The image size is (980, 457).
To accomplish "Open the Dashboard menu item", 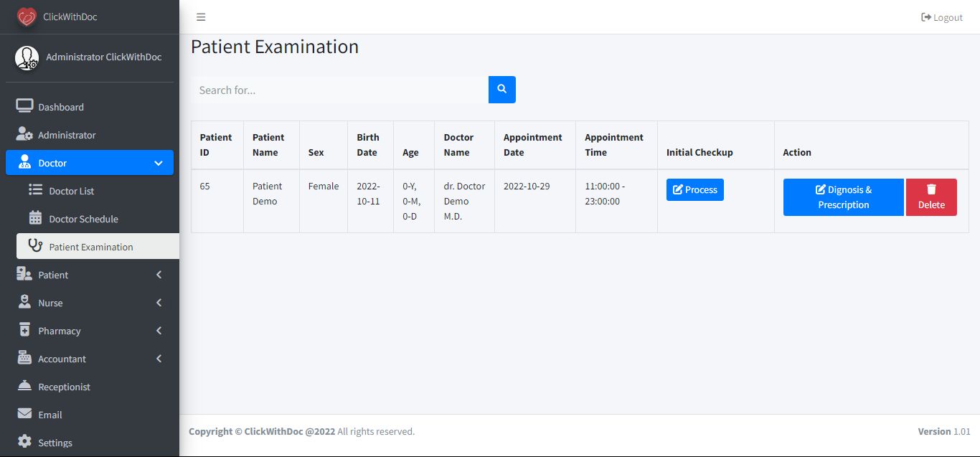I will (90, 106).
